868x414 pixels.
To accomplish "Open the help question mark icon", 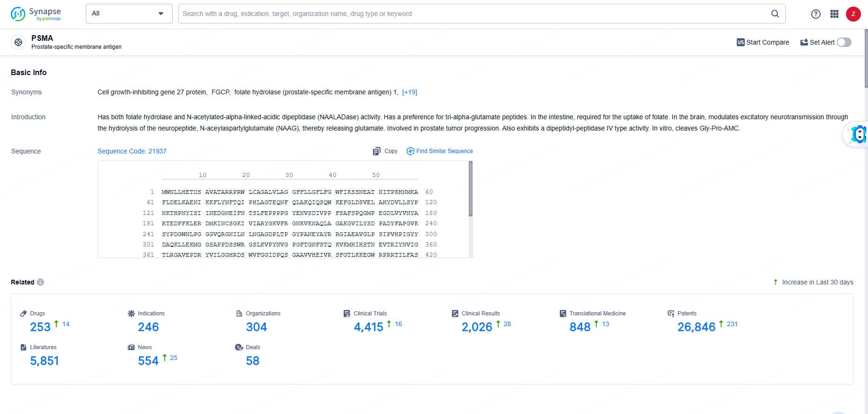I will tap(816, 14).
